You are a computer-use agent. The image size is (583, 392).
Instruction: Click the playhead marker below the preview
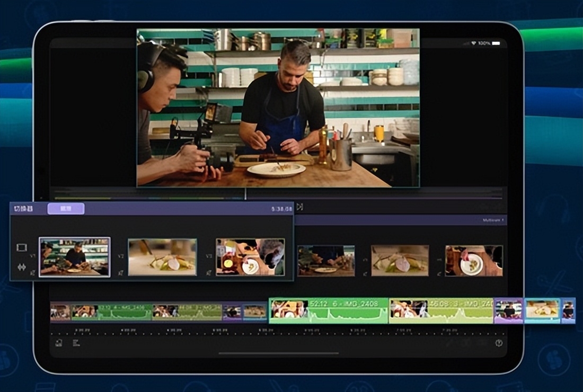(245, 193)
